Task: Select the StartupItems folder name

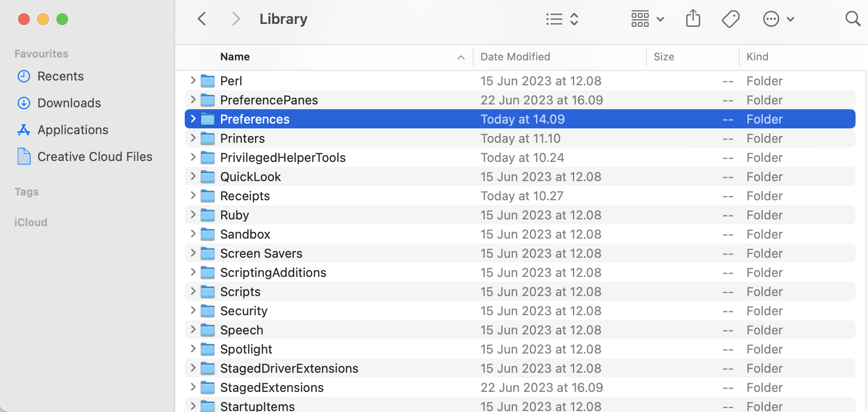Action: (257, 406)
